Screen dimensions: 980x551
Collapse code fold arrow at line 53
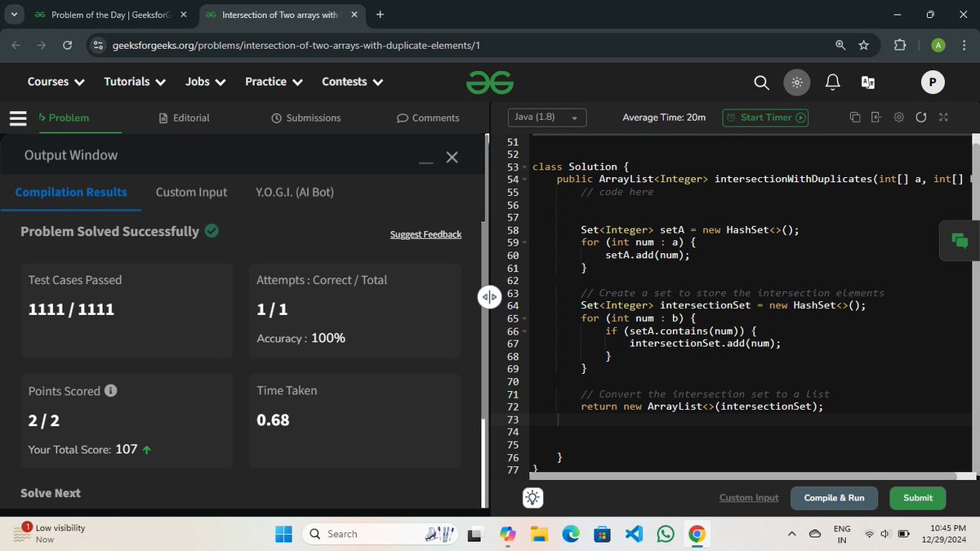pyautogui.click(x=525, y=167)
